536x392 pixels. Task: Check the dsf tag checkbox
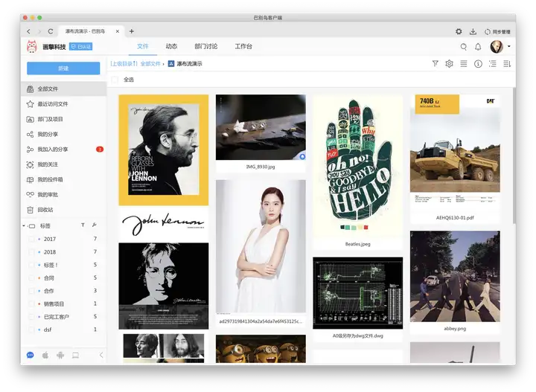[31, 330]
